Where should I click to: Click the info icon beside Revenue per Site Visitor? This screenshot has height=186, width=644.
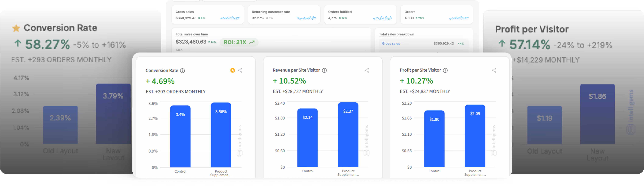tap(324, 70)
